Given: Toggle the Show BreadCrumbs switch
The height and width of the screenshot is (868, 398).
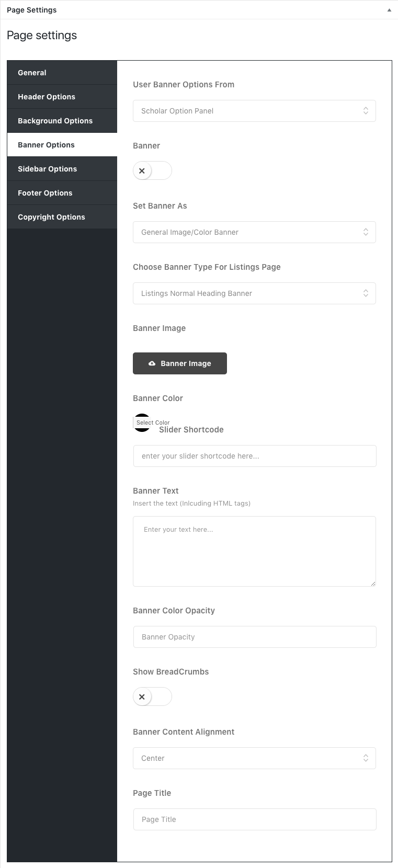Looking at the screenshot, I should point(152,696).
